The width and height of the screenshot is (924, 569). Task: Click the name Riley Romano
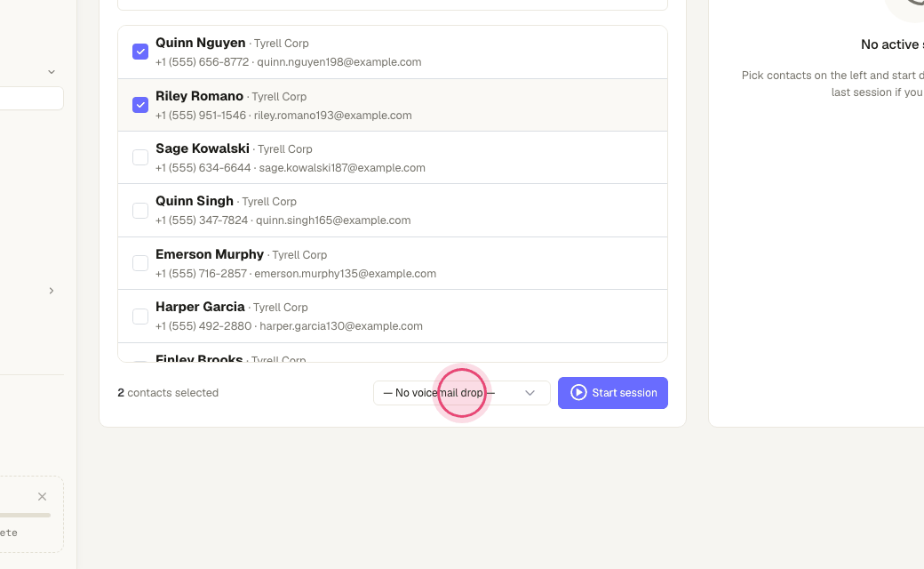pyautogui.click(x=199, y=95)
